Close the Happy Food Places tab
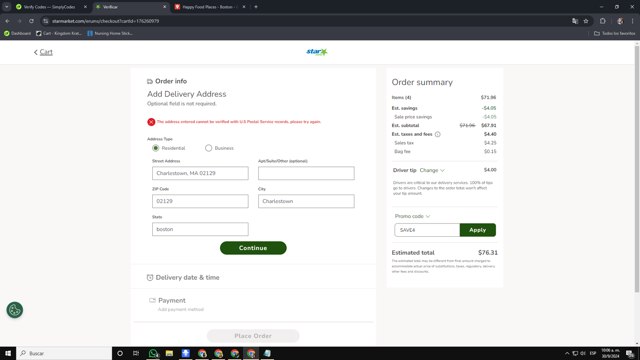The image size is (640, 360). coord(244,7)
